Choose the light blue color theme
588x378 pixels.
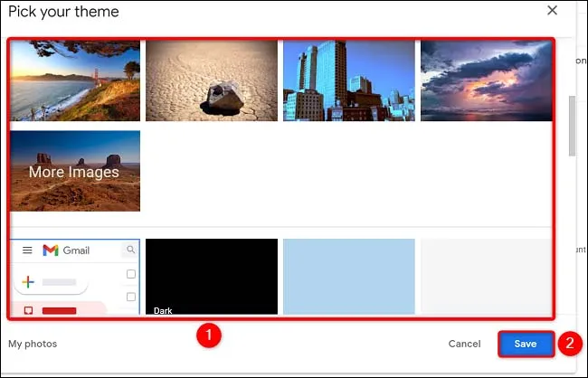coord(349,277)
